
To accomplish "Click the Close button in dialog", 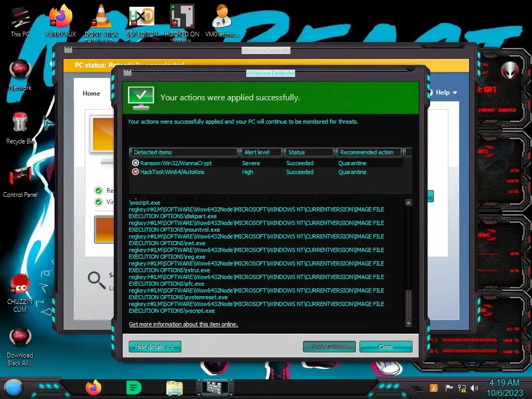I will click(386, 347).
